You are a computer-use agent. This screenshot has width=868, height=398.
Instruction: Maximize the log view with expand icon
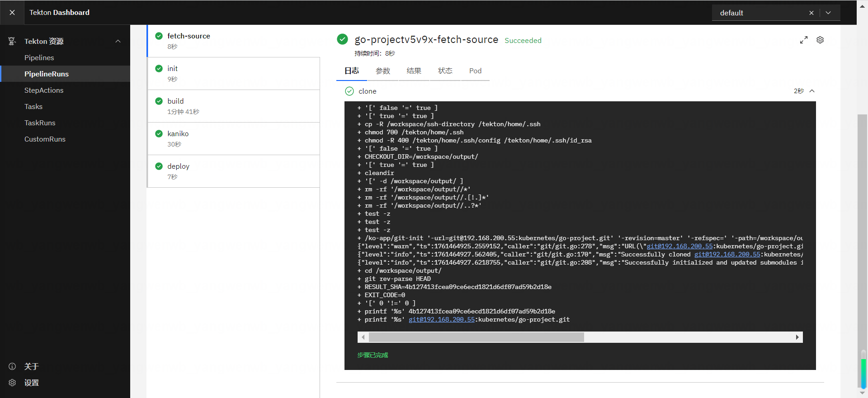coord(803,40)
